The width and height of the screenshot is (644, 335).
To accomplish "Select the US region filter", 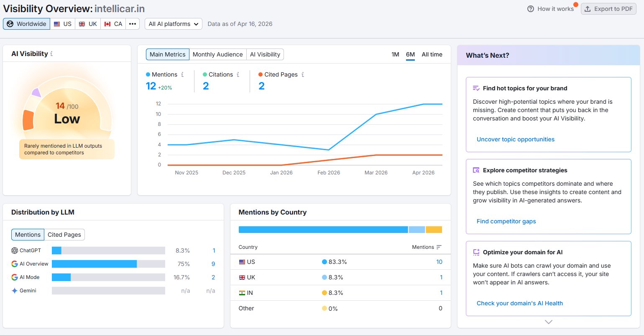I will coord(63,24).
